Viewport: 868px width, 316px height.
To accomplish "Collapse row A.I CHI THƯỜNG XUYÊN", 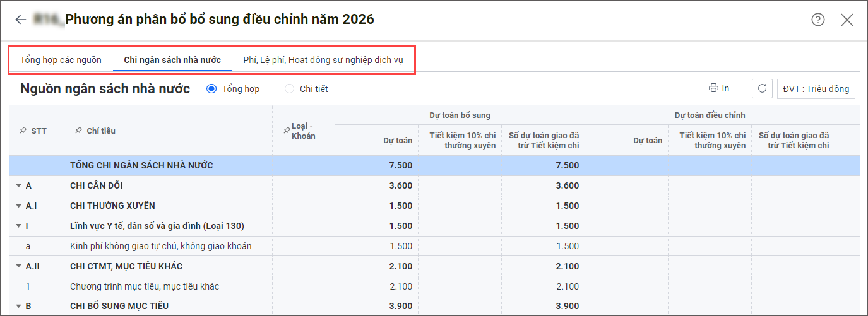I will [17, 206].
